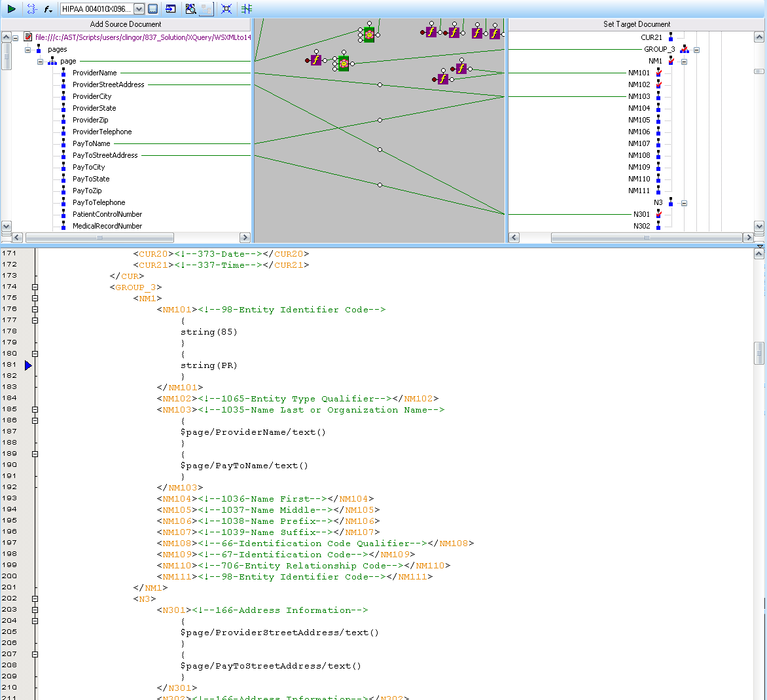The image size is (767, 700).
Task: Click the code text '$page/ProviderName/text()'
Action: [253, 432]
